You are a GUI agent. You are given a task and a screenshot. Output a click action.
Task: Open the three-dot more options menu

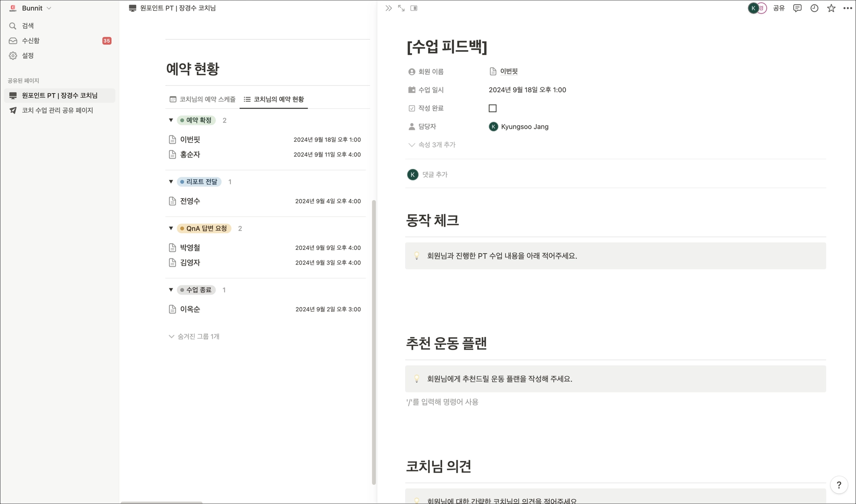coord(848,8)
